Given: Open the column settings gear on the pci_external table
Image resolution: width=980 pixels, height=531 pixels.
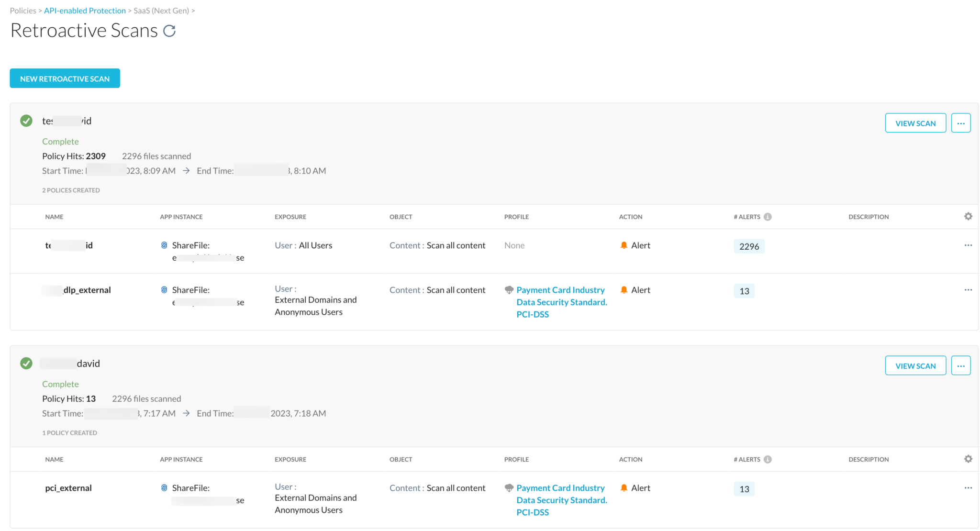Looking at the screenshot, I should 968,459.
